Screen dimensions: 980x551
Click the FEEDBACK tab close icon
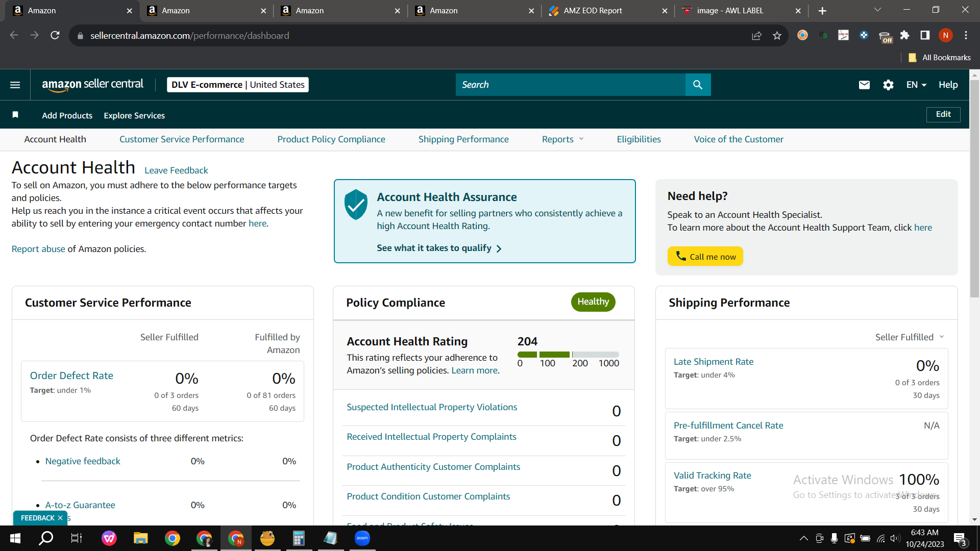pos(60,518)
